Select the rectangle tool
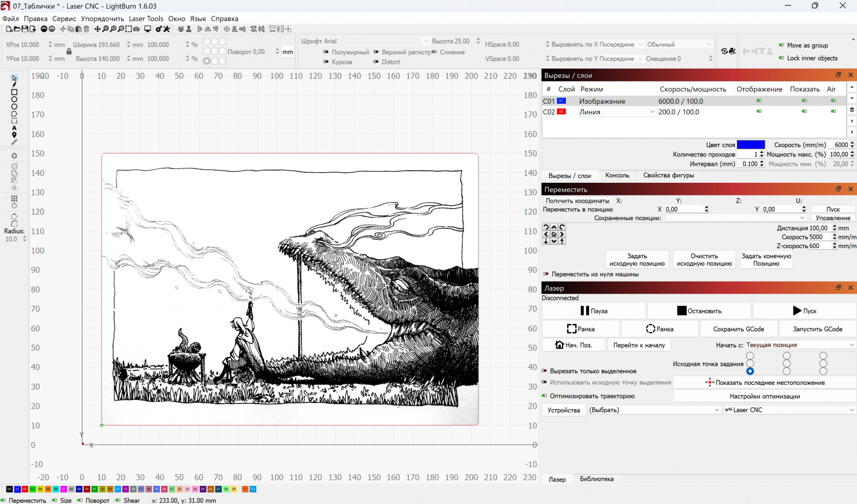This screenshot has height=504, width=857. 14,92
